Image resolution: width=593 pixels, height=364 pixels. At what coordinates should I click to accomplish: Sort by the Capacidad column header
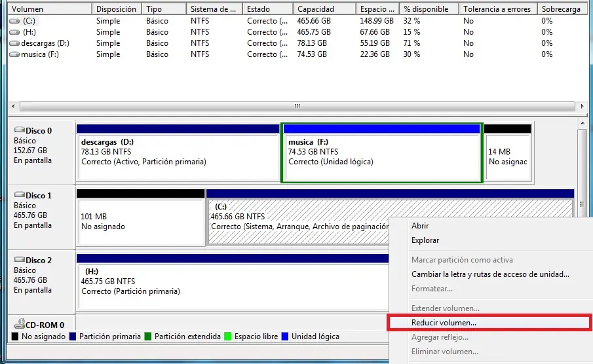pyautogui.click(x=324, y=9)
